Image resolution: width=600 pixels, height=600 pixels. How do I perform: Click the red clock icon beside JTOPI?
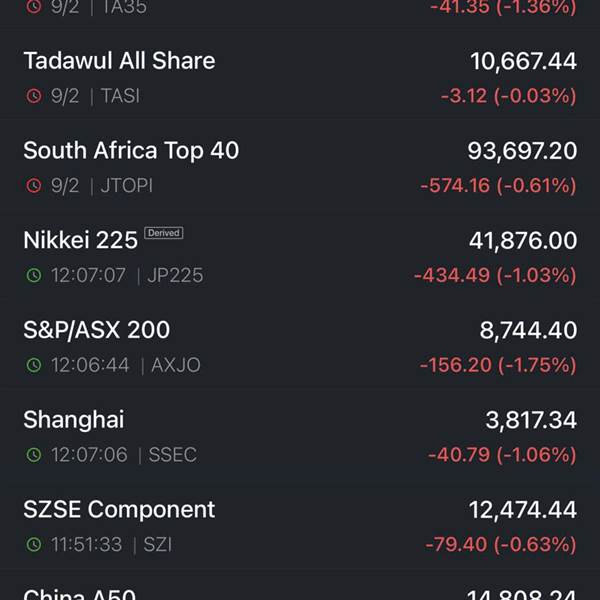(x=34, y=186)
